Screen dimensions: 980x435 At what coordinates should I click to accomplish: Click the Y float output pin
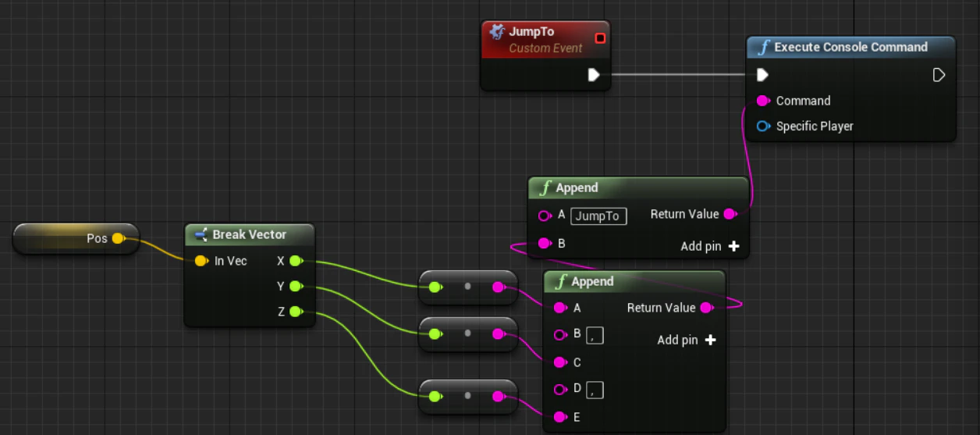(x=296, y=287)
